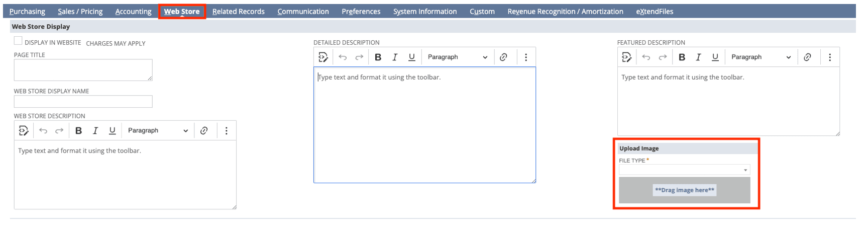The width and height of the screenshot is (868, 227).
Task: Insert link in Featured Description toolbar
Action: pos(807,57)
